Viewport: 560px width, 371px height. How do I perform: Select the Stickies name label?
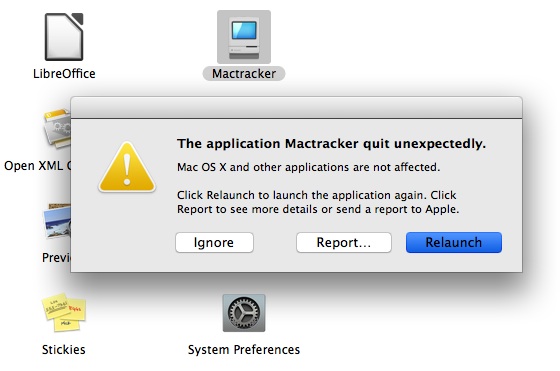(x=64, y=349)
